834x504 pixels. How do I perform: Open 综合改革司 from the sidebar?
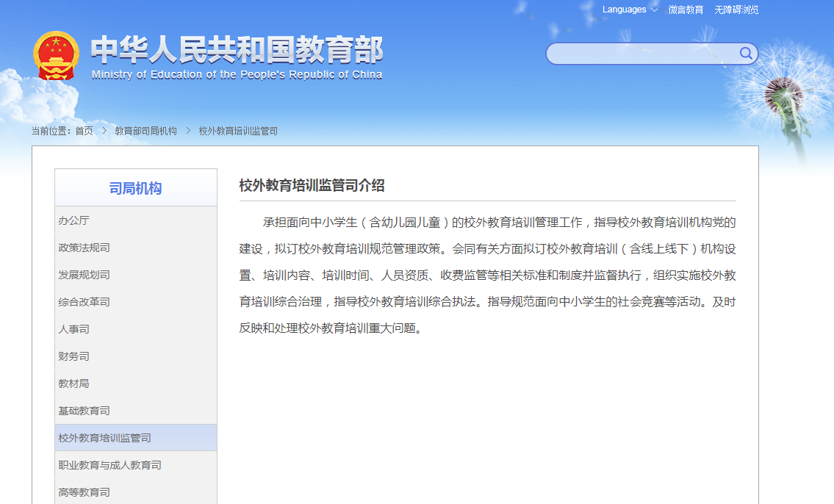pos(85,302)
